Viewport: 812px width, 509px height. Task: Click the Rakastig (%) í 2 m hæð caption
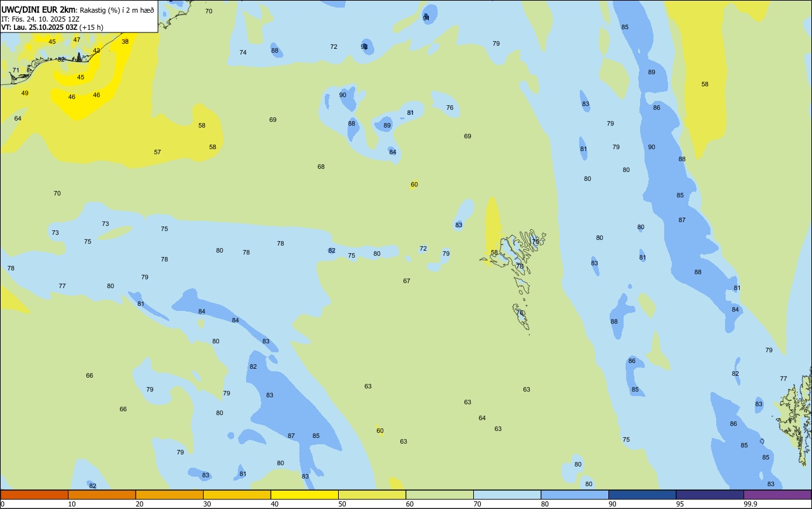pyautogui.click(x=117, y=10)
